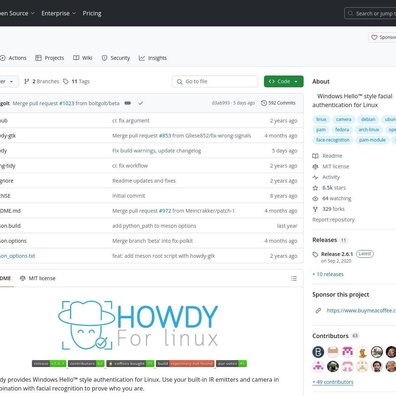The image size is (396, 396).
Task: Click the Sponsor heart button
Action: pos(382,37)
